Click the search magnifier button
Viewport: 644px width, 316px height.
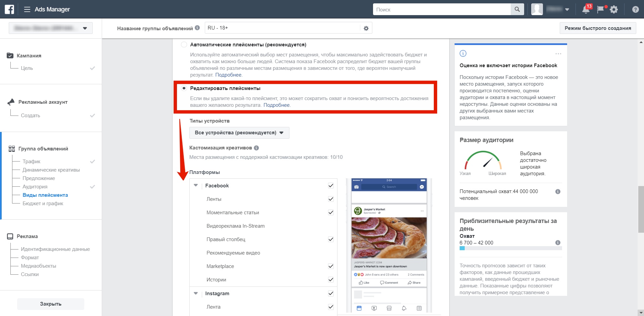tap(517, 9)
